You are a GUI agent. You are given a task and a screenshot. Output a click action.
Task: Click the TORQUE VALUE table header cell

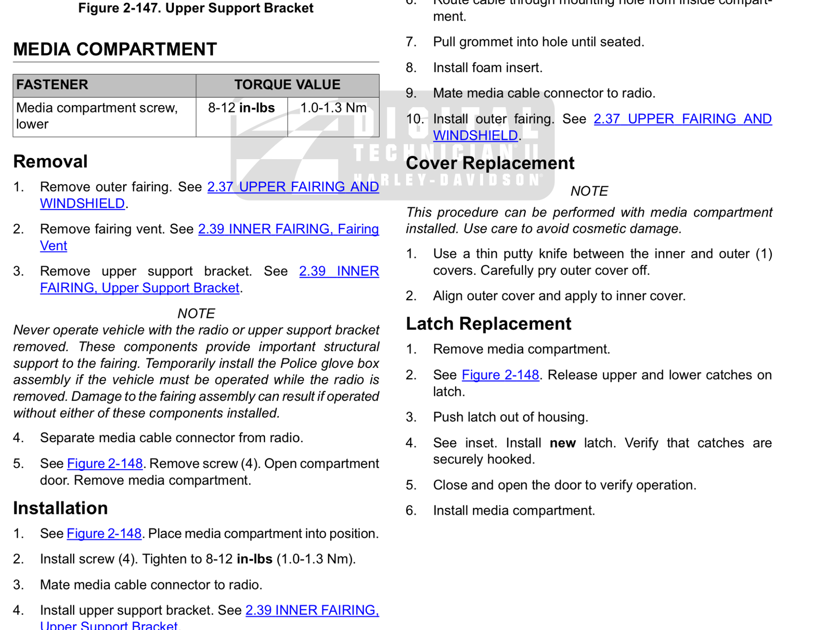coord(287,85)
